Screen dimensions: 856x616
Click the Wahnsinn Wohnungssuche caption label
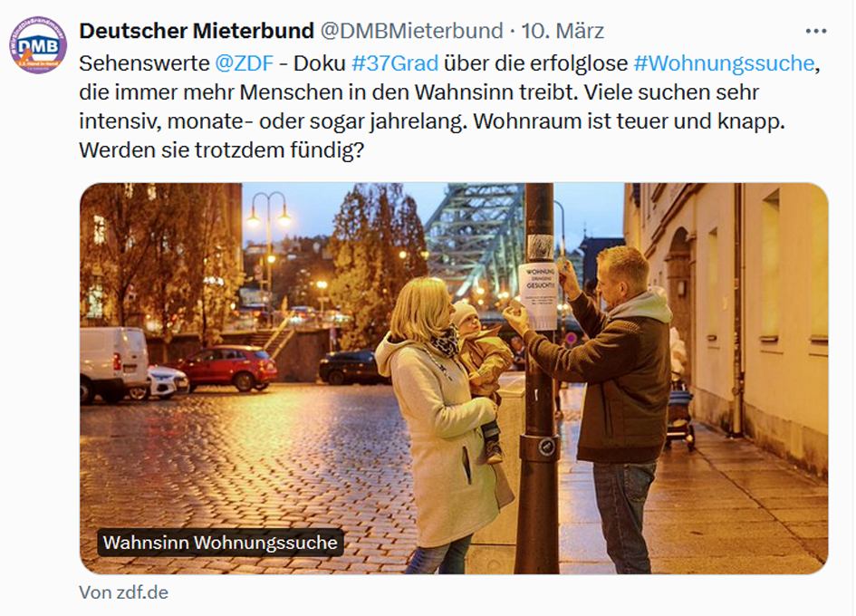pos(220,543)
